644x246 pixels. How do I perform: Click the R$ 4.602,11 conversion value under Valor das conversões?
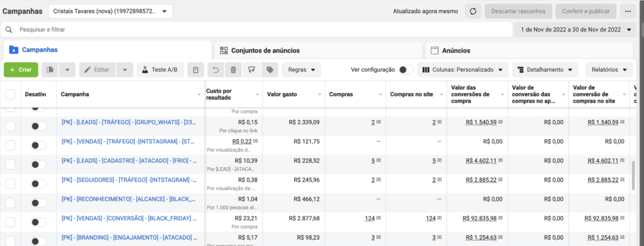481,160
